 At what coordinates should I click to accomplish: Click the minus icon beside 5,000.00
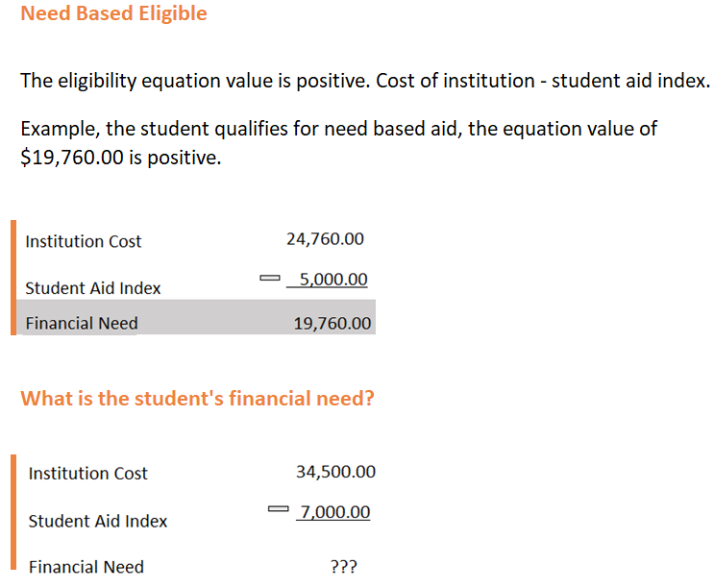[268, 279]
